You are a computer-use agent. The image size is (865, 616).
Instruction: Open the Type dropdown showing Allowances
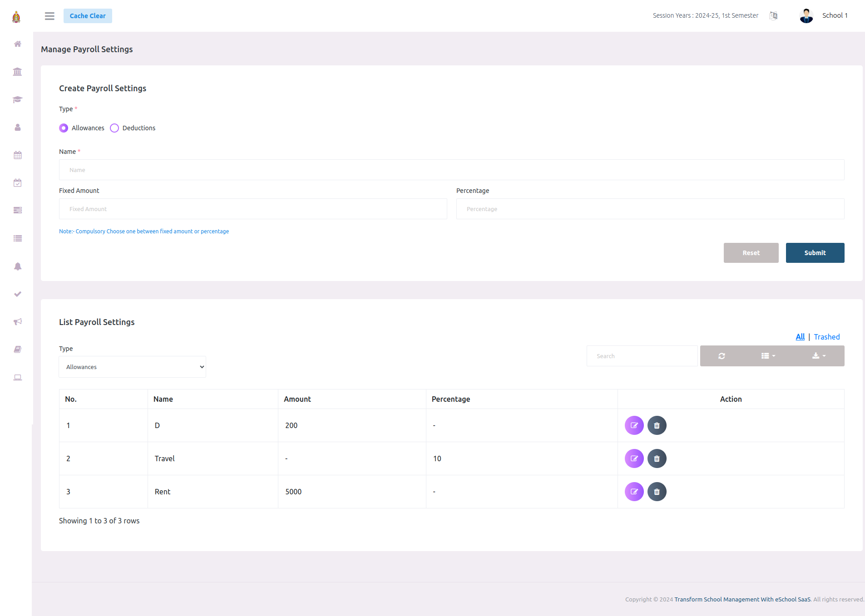pos(132,366)
